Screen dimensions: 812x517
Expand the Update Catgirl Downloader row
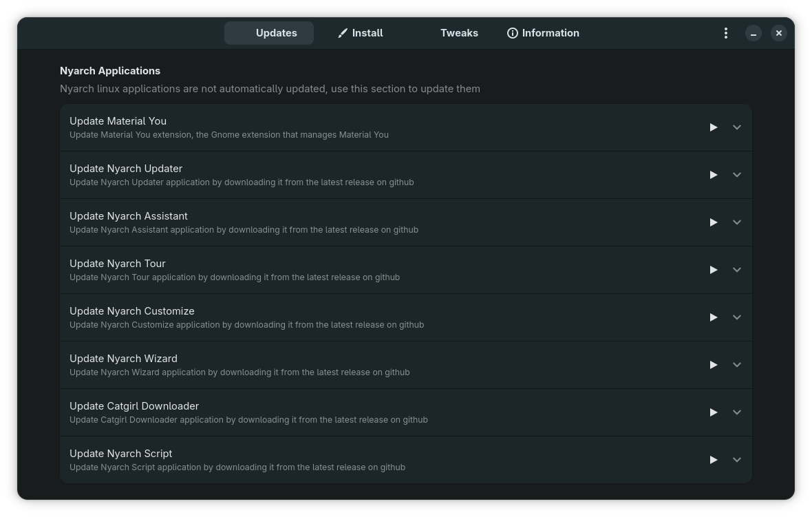click(x=737, y=412)
